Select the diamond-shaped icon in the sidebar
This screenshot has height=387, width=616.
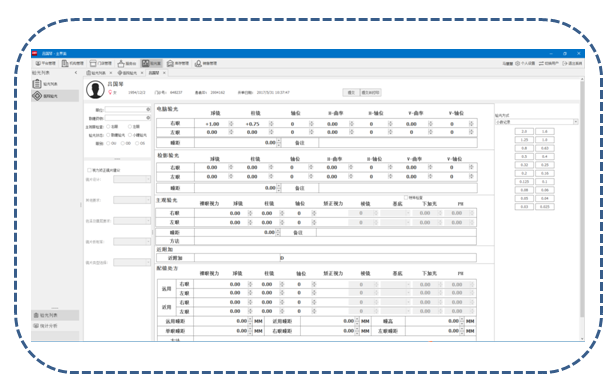point(37,96)
